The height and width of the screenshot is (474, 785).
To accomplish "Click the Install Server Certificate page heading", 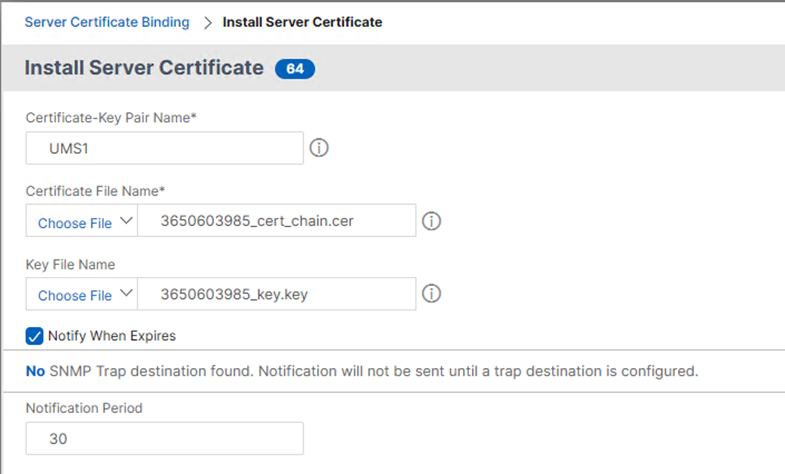I will [144, 69].
